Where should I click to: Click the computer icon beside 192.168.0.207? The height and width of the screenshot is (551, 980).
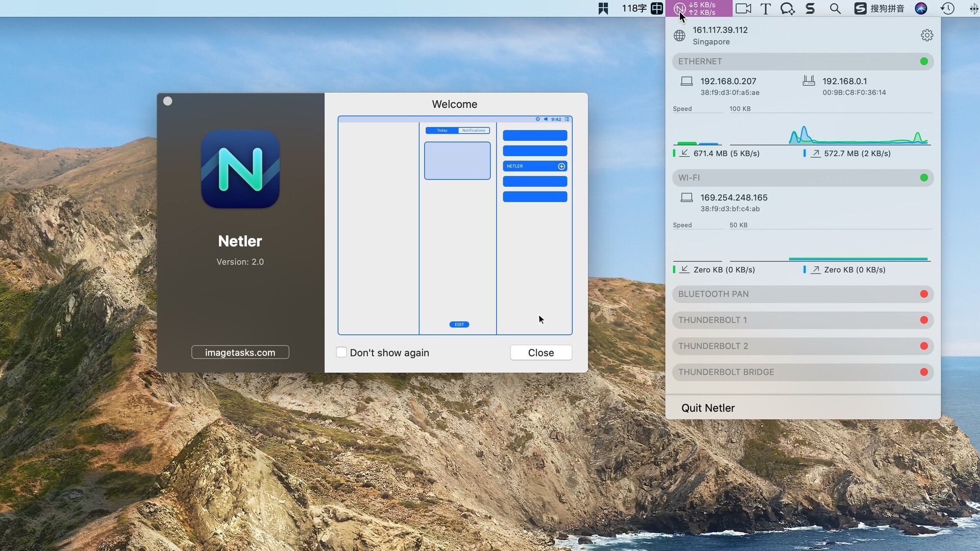tap(687, 81)
